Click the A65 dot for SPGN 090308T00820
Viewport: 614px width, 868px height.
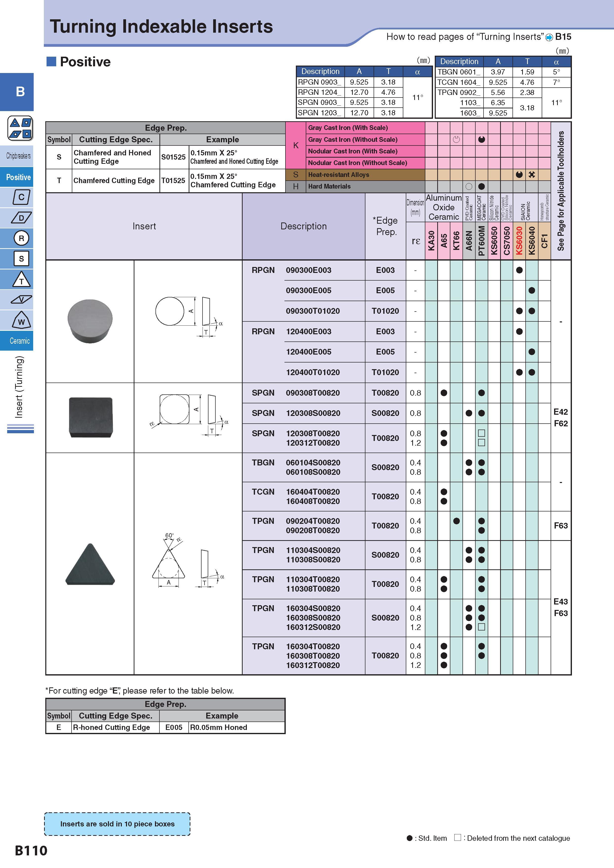(x=444, y=393)
